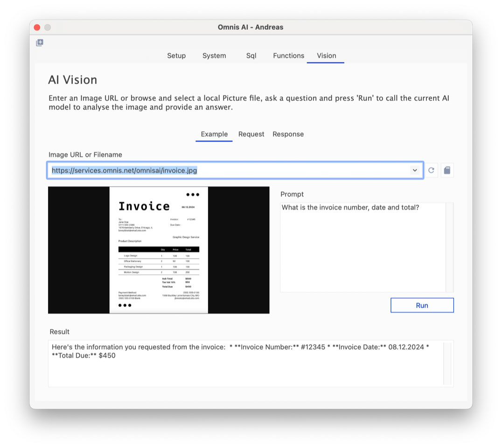Open the Setup tab
Screen dimensions: 502x448
point(176,56)
